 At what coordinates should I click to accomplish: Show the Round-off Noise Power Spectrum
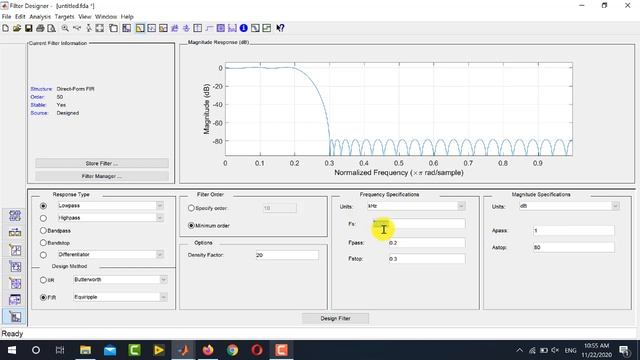(x=267, y=28)
